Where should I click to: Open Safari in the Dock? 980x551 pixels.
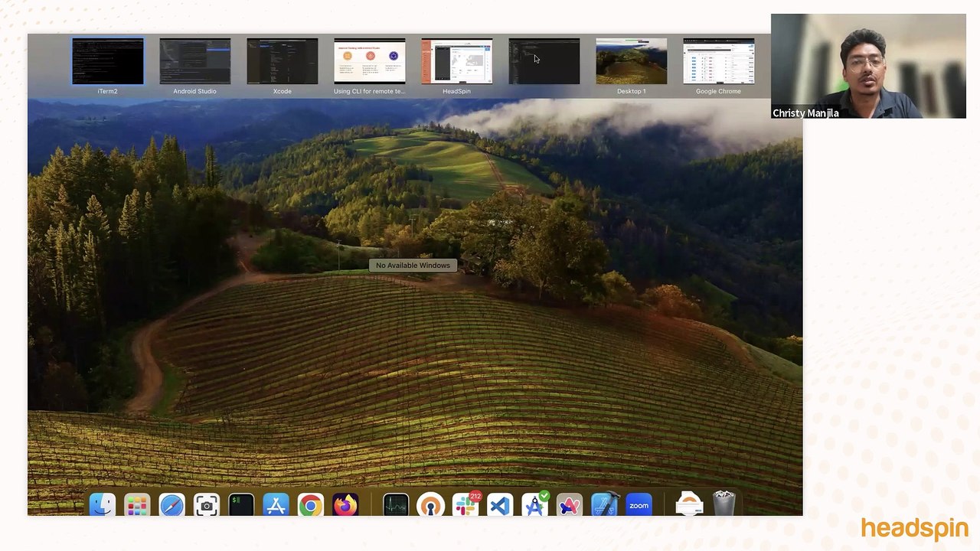(x=171, y=505)
